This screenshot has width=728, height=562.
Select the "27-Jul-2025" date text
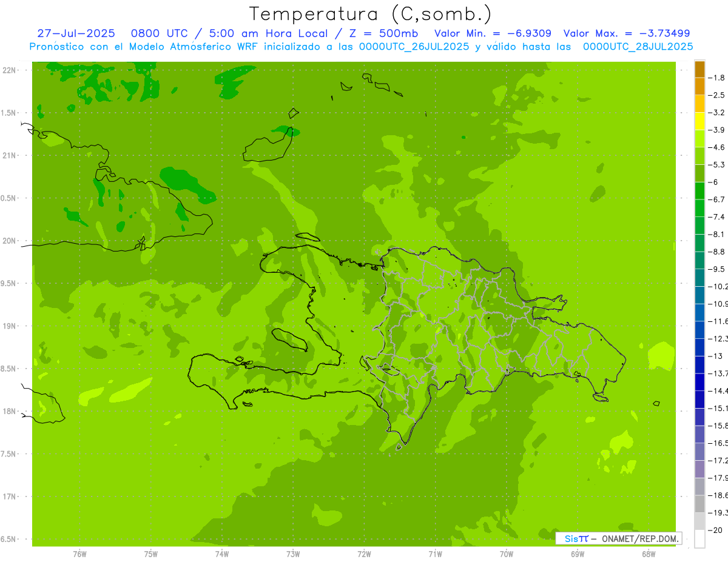tap(76, 33)
